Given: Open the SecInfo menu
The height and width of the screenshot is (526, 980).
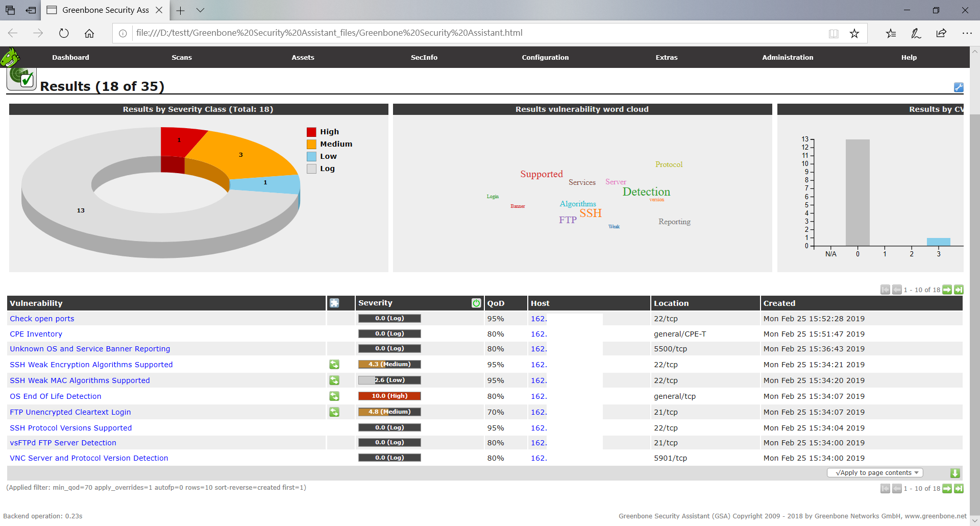Looking at the screenshot, I should click(x=424, y=58).
